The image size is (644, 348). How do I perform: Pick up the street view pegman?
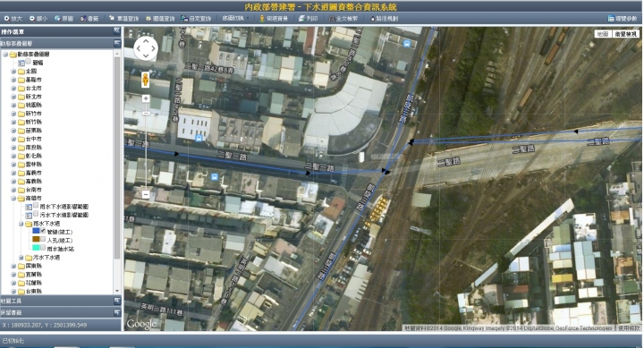point(146,80)
